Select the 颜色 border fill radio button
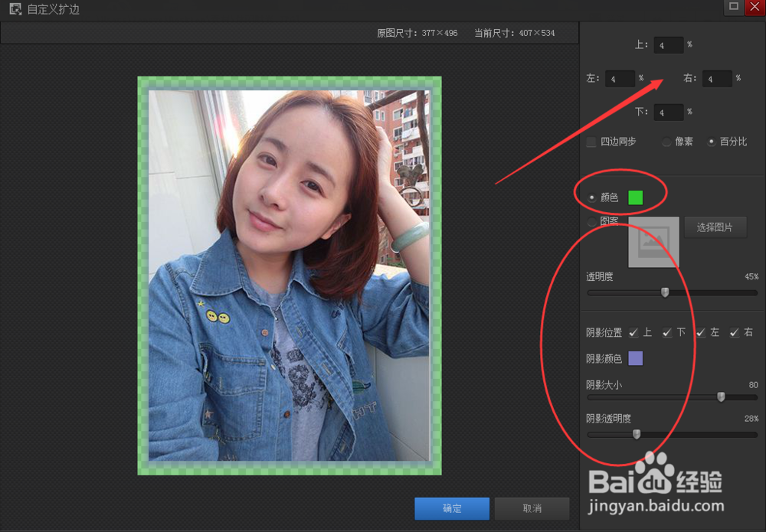The height and width of the screenshot is (532, 766). 591,197
